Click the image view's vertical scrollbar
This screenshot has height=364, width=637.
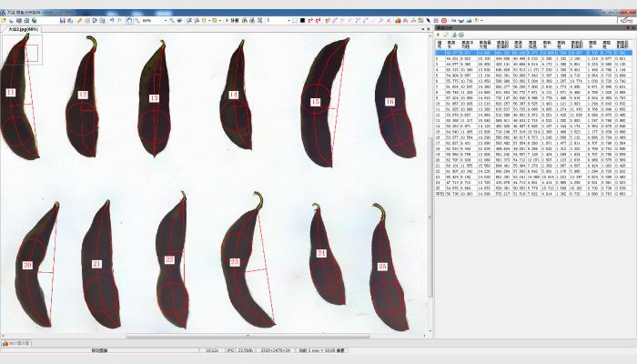click(430, 182)
